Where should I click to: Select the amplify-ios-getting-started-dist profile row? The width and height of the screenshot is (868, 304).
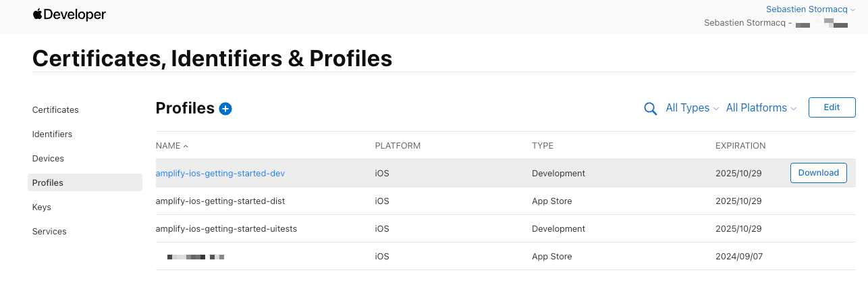point(220,201)
